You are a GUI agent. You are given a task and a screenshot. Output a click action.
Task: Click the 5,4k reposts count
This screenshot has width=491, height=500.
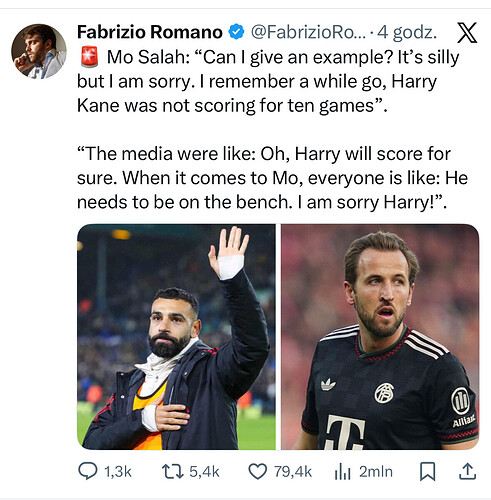204,472
